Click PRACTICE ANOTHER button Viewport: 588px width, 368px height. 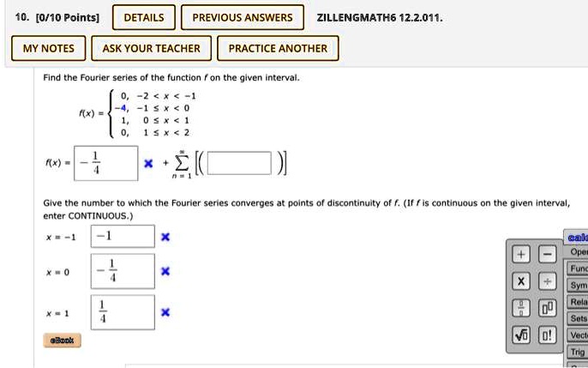coord(278,48)
